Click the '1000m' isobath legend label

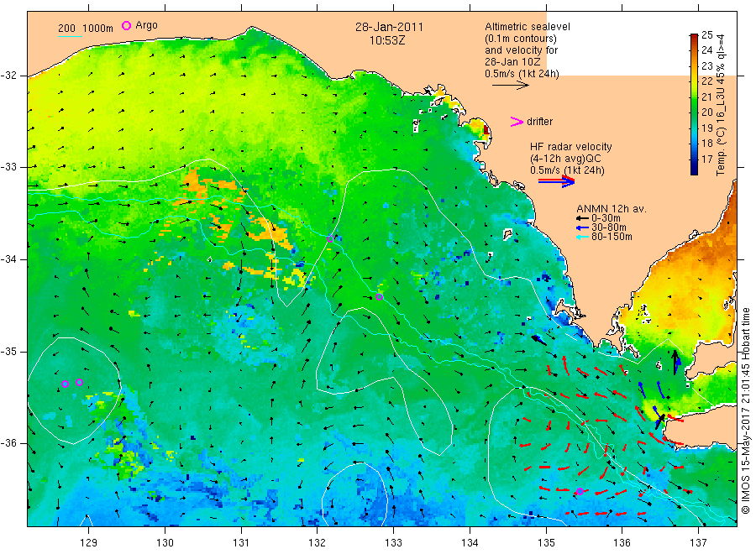click(x=98, y=29)
